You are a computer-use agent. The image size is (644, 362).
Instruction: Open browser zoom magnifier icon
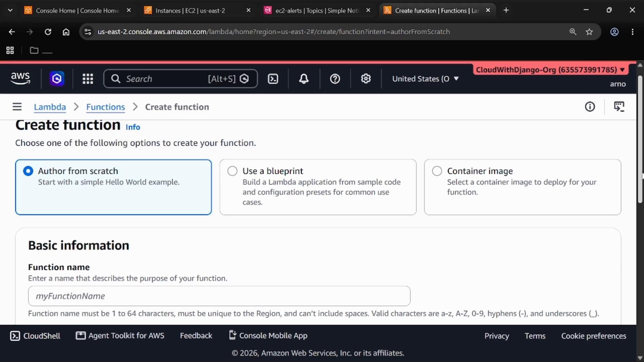point(573,32)
